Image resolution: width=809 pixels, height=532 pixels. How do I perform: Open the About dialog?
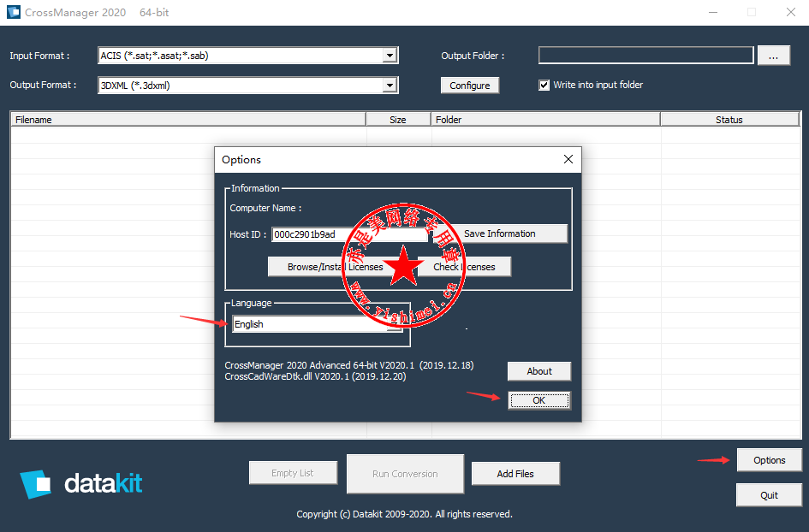coord(539,371)
